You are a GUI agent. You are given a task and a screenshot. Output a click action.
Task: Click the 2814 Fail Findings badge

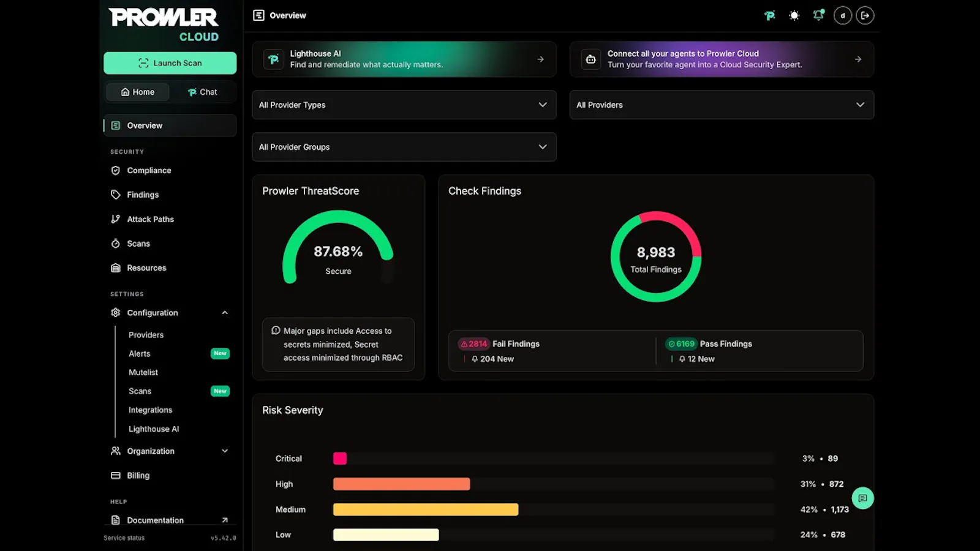[x=474, y=344]
